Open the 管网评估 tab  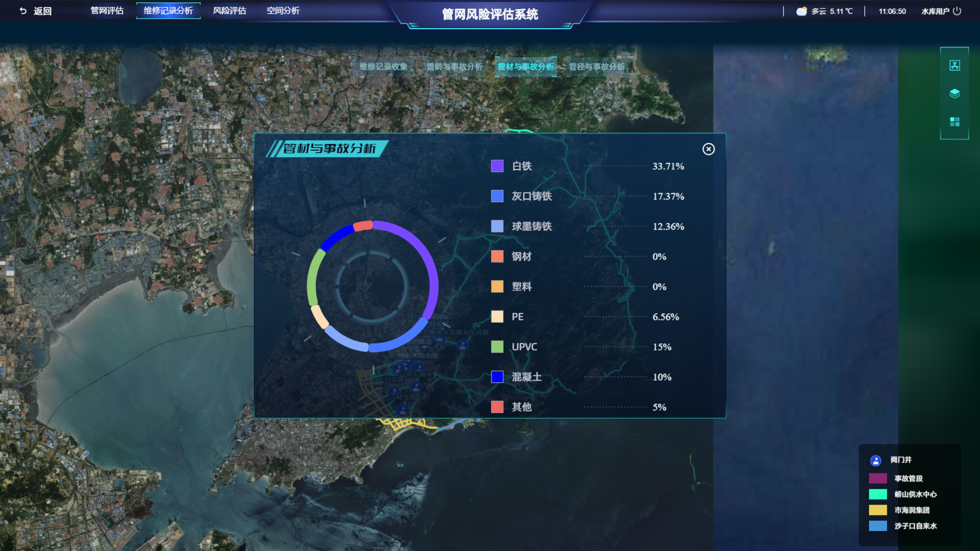[107, 11]
